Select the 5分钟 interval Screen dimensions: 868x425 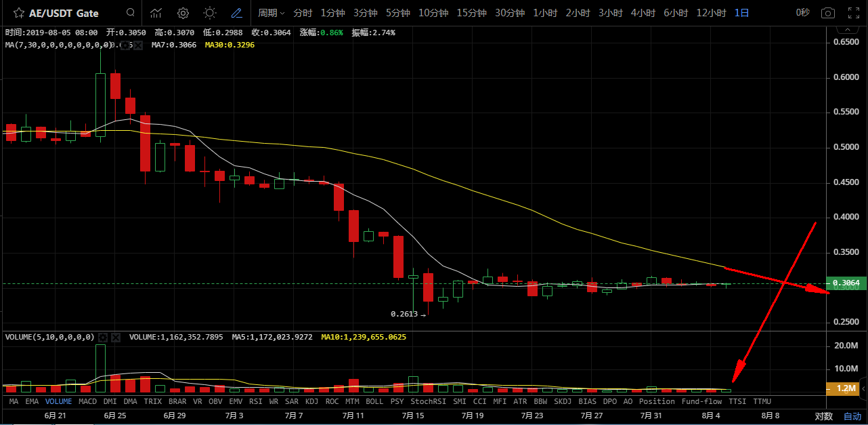tap(397, 13)
